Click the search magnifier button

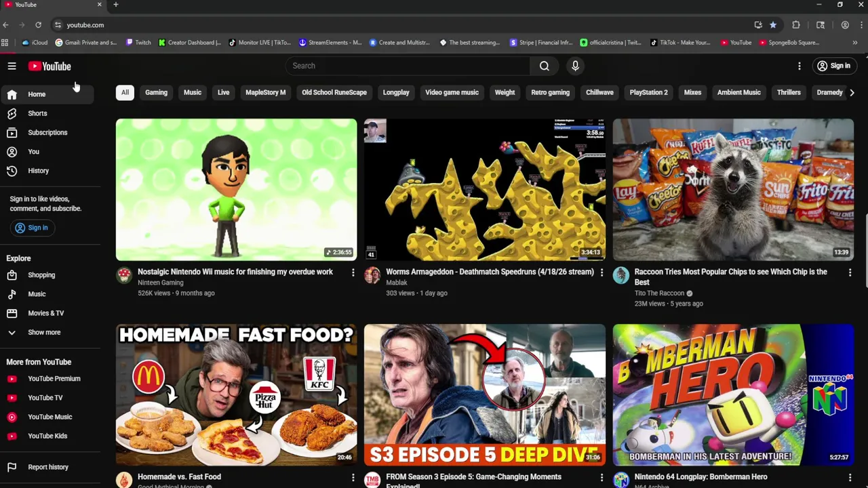pyautogui.click(x=544, y=66)
